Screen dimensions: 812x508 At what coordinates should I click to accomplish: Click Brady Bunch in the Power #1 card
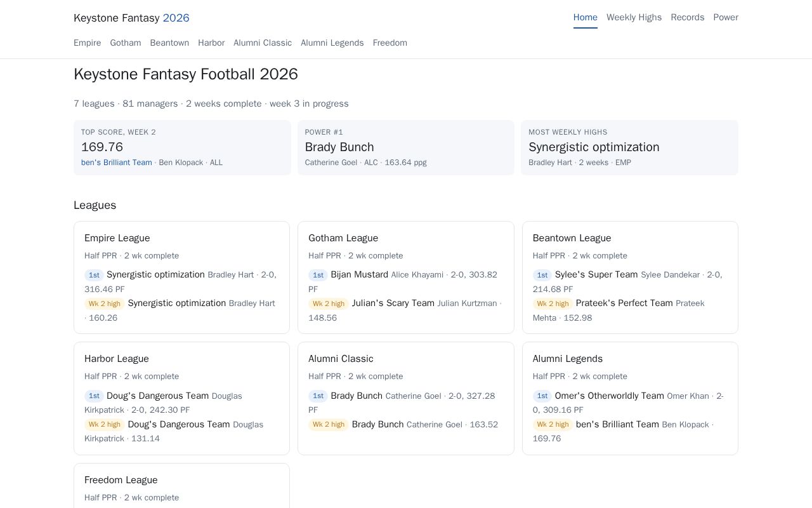click(339, 147)
